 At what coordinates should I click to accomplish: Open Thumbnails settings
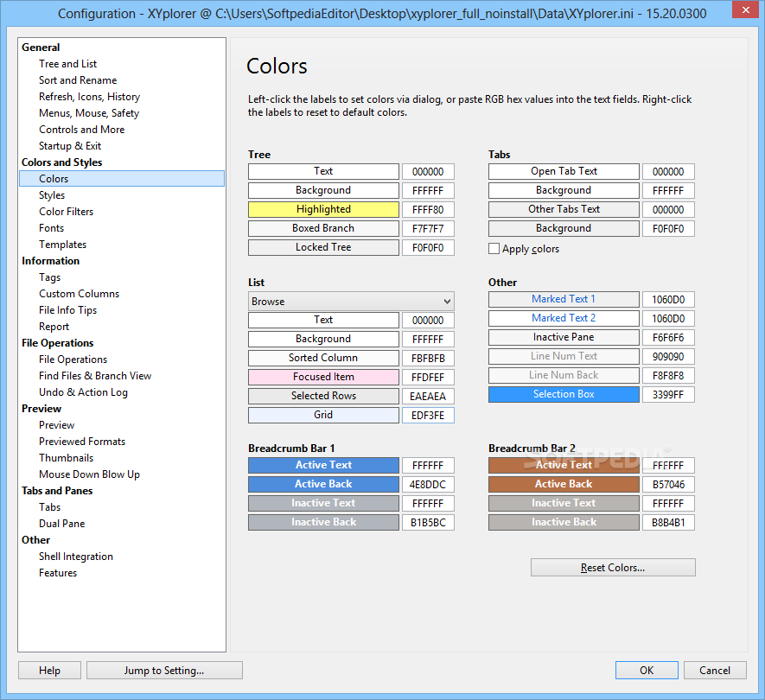click(66, 458)
